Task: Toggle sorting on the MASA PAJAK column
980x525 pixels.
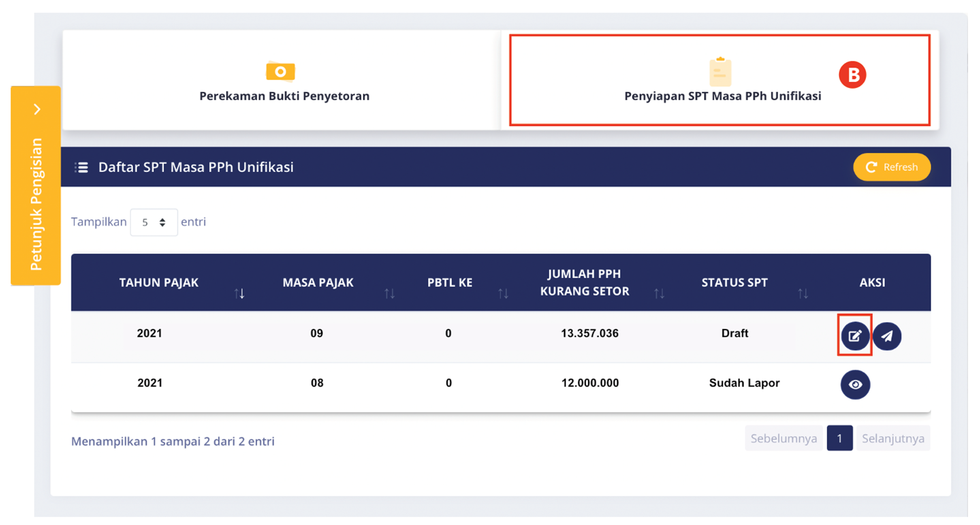Action: [x=390, y=292]
